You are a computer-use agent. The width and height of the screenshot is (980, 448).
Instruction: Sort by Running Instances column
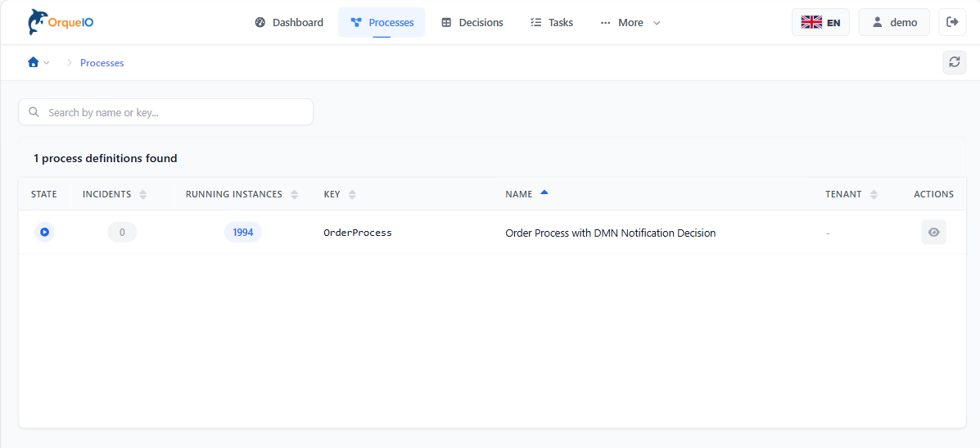[294, 194]
